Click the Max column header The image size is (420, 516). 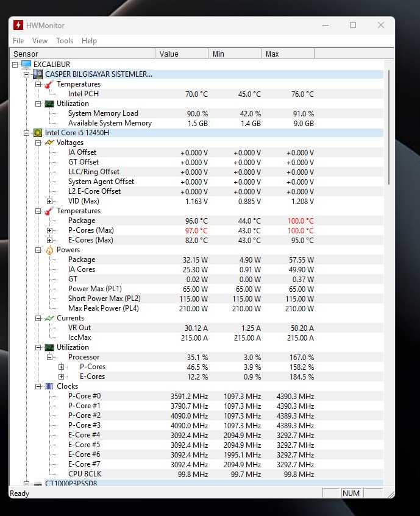tap(288, 54)
